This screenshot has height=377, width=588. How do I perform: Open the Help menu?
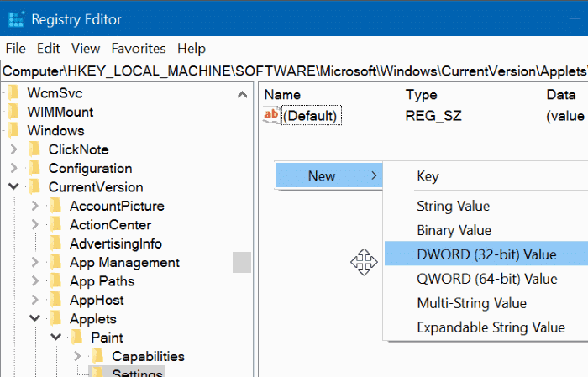(192, 49)
